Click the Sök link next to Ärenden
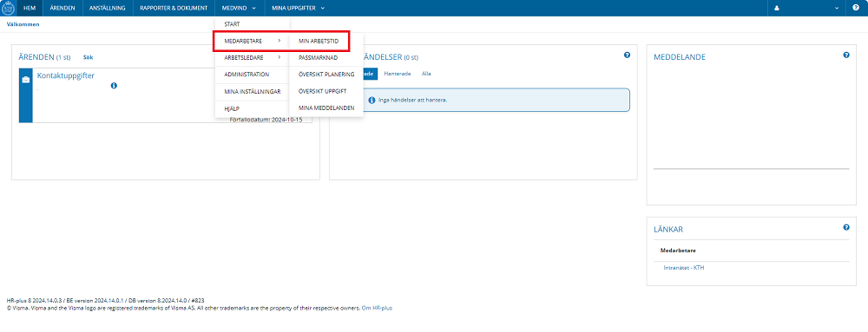Viewport: 868px width, 332px height. coord(88,57)
